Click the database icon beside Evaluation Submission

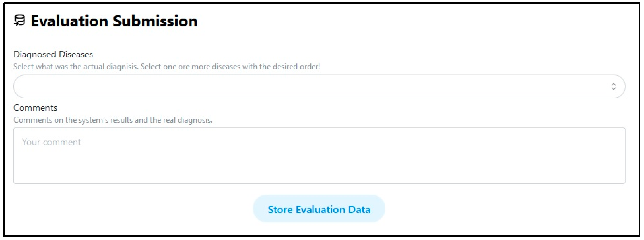[19, 20]
